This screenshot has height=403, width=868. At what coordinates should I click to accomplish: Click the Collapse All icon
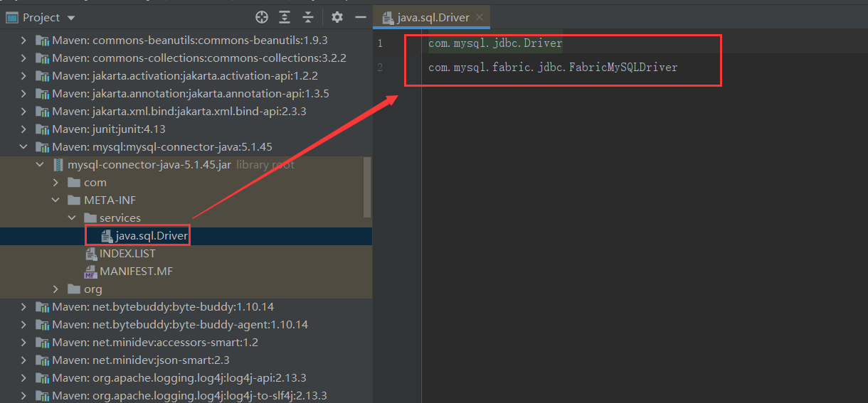point(308,17)
